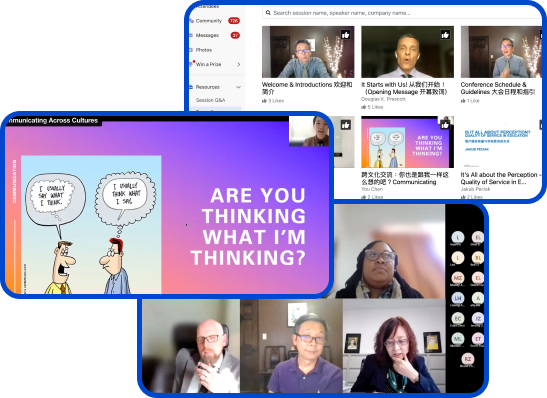
Task: Open Community from the sidebar
Action: click(209, 21)
